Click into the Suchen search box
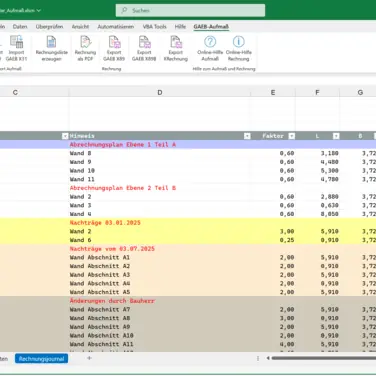 point(190,10)
